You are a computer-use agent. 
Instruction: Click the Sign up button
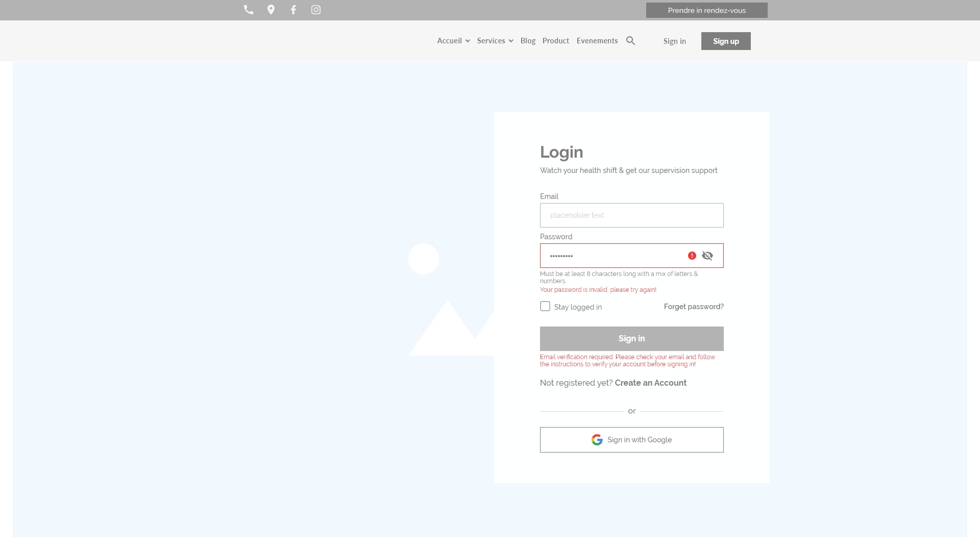click(x=726, y=41)
